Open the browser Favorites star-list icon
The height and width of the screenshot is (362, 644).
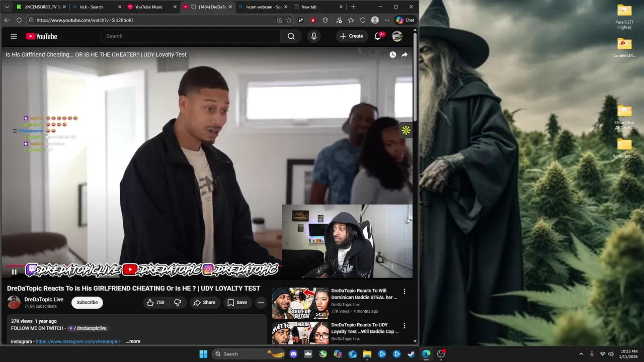tap(351, 20)
